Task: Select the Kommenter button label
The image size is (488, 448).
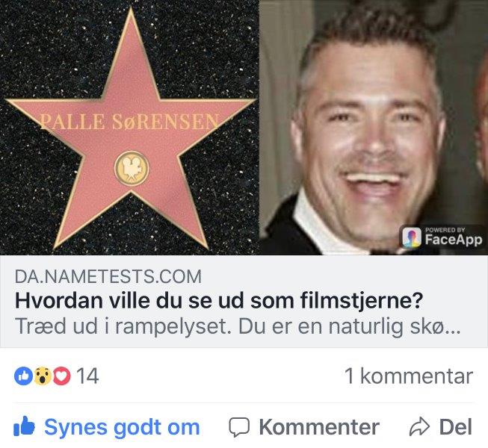Action: [x=319, y=427]
